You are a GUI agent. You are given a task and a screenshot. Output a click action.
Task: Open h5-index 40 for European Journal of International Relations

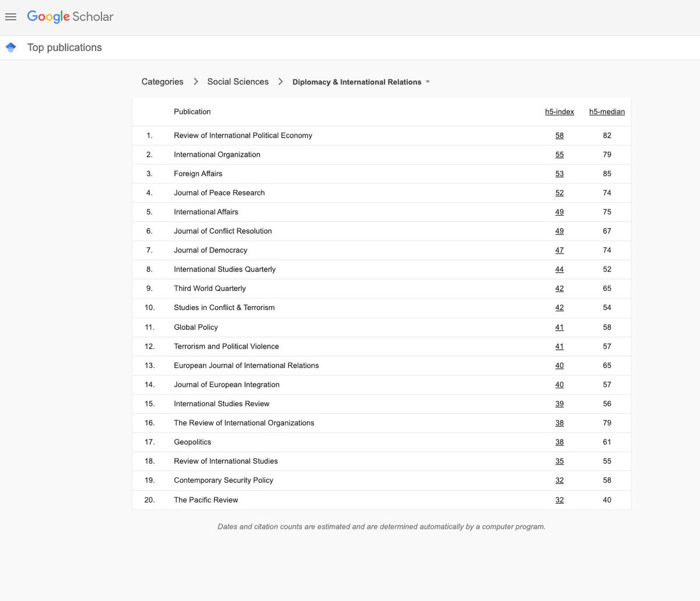(x=559, y=365)
